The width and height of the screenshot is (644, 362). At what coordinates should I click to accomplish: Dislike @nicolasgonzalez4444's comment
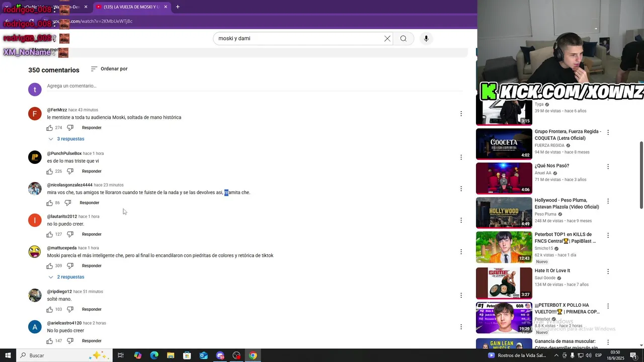click(x=68, y=203)
